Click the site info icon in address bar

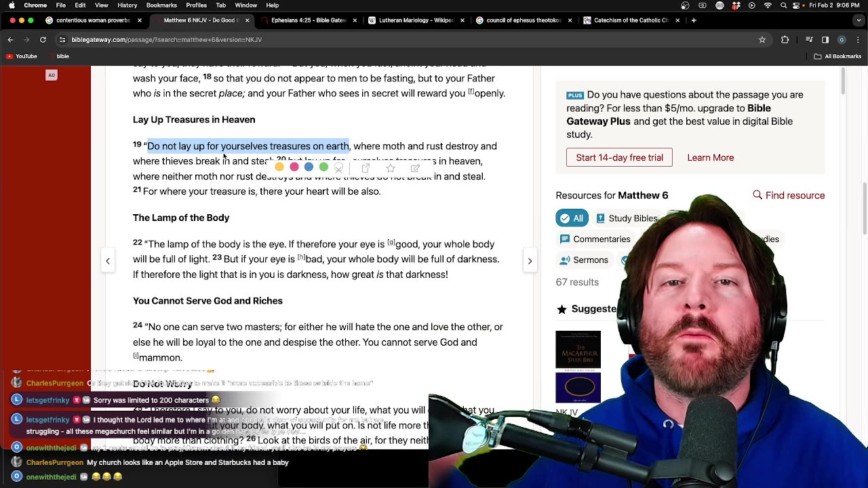(62, 40)
